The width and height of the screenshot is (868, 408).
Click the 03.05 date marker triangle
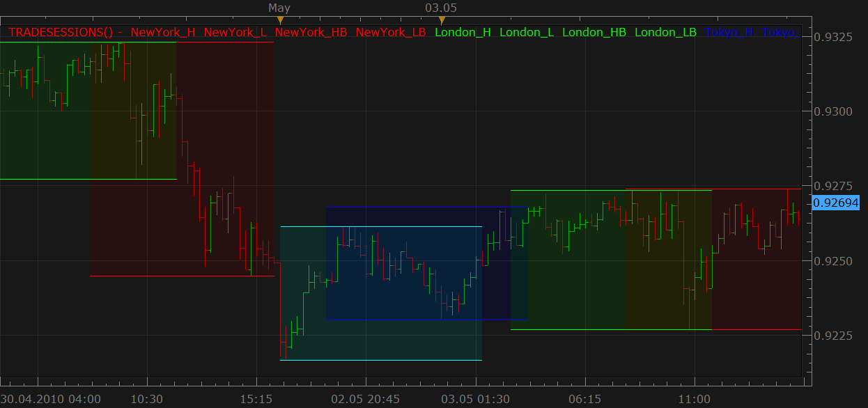pos(441,21)
